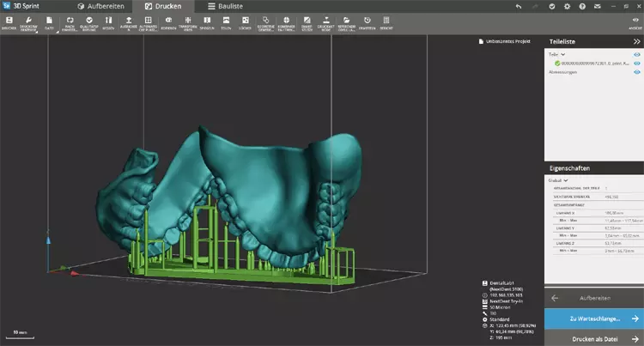The image size is (644, 346).
Task: Open the Bauliste tab
Action: 225,6
